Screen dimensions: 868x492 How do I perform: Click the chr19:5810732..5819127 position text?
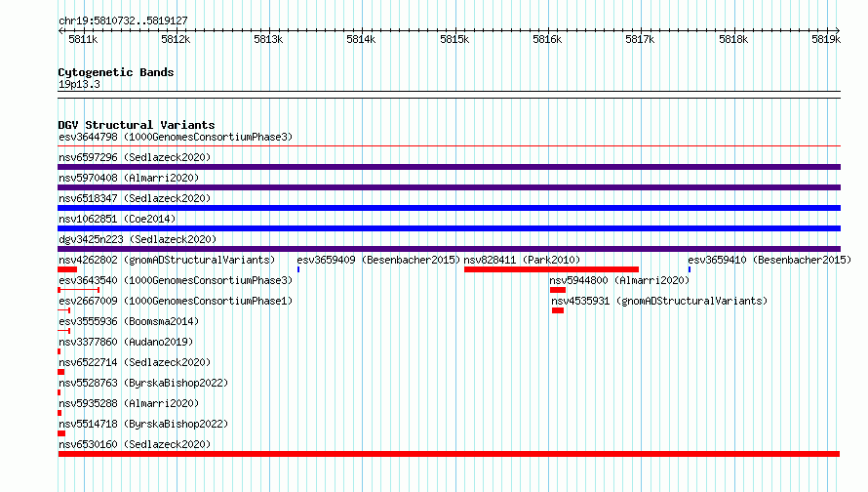tap(123, 20)
